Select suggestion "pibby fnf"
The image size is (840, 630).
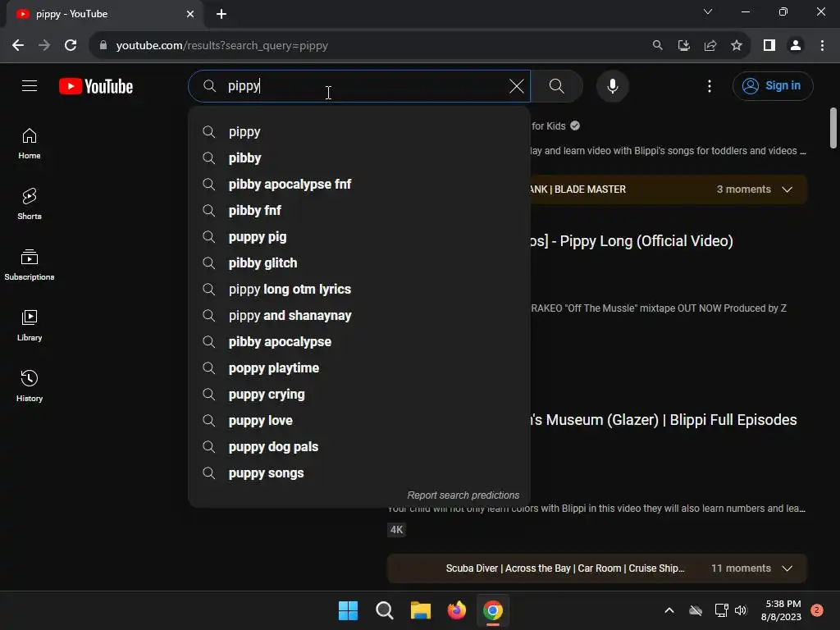tap(359, 211)
